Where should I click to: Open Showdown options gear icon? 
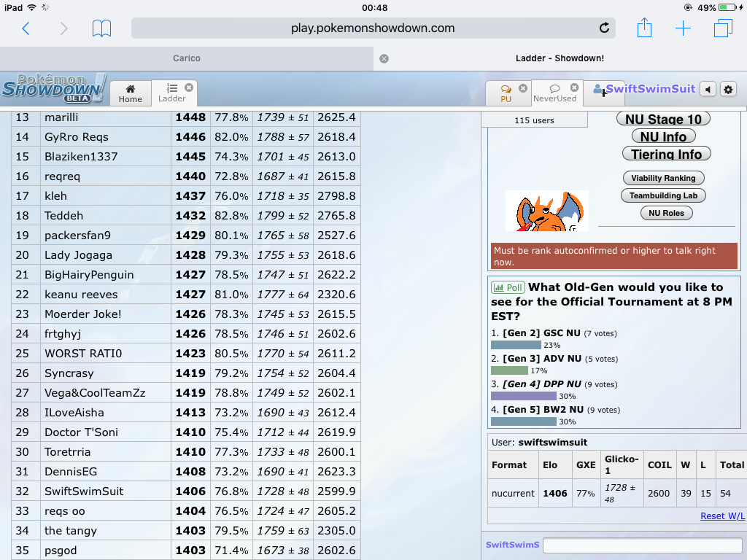tap(728, 89)
